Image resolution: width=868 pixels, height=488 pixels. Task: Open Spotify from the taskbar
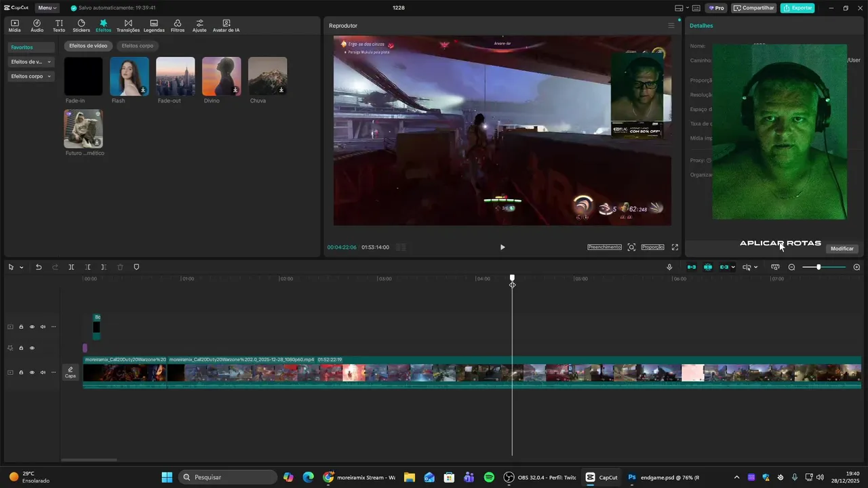point(489,477)
